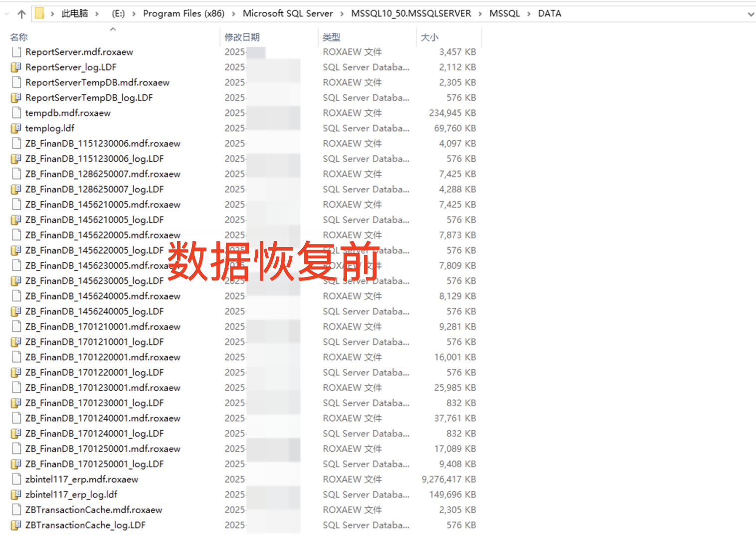
Task: Click the 9,276,417 KB size value
Action: [449, 479]
